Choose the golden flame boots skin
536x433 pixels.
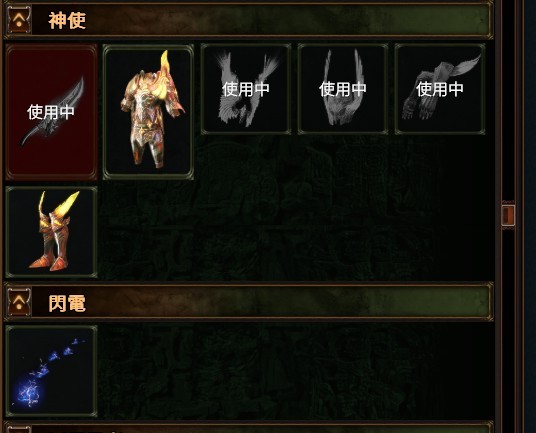point(52,232)
